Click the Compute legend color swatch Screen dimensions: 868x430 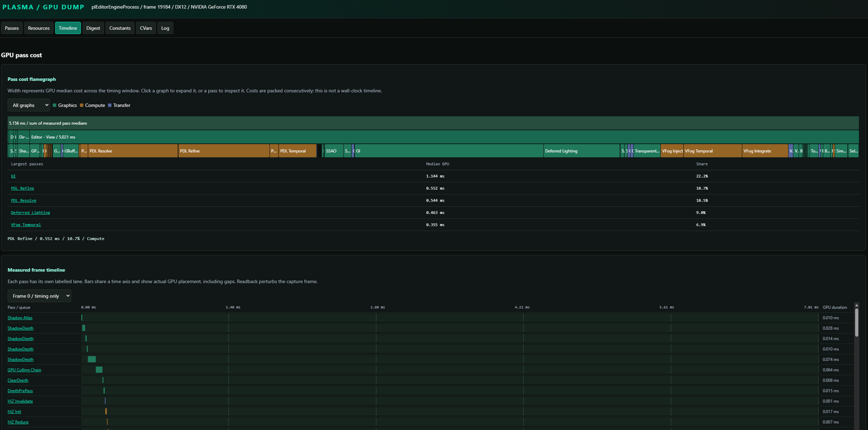click(81, 105)
